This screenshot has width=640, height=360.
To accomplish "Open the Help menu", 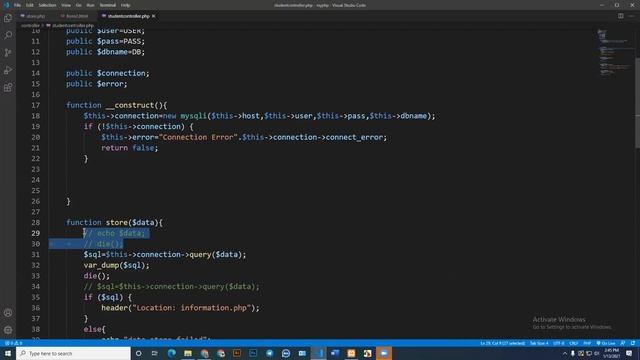I will coord(125,5).
